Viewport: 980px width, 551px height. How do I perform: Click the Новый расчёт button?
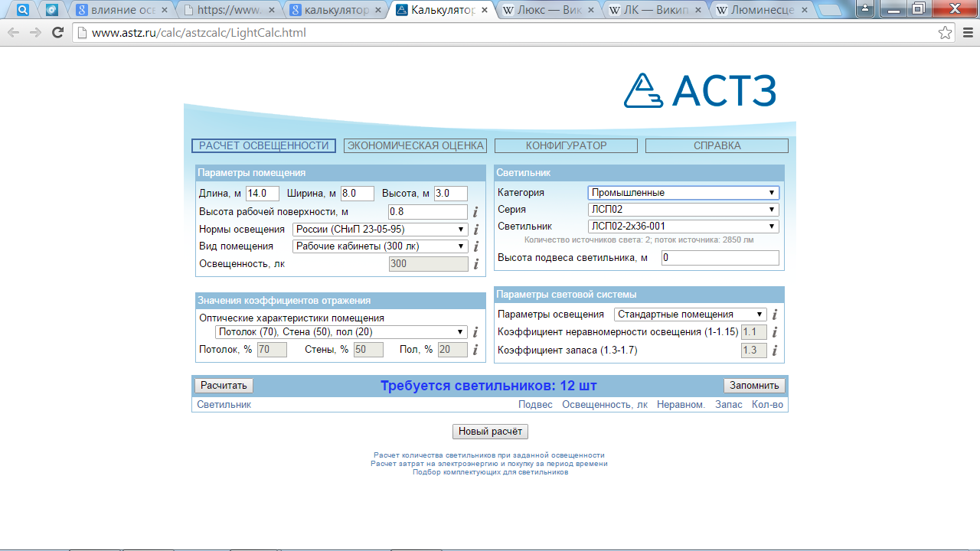[490, 432]
